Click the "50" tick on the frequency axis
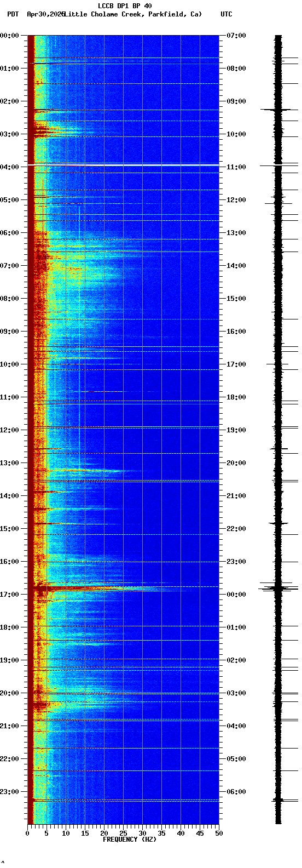302x868 pixels. (x=219, y=833)
